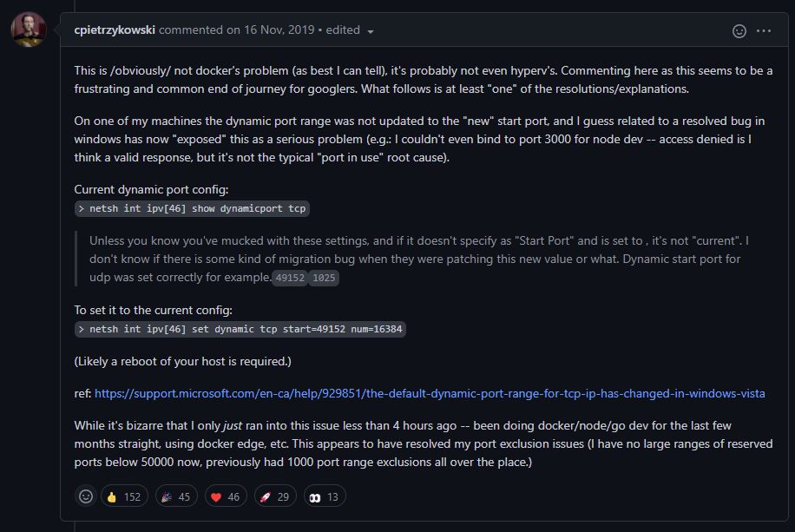This screenshot has height=532, width=795.
Task: Click the inline code value 1025
Action: click(x=323, y=279)
